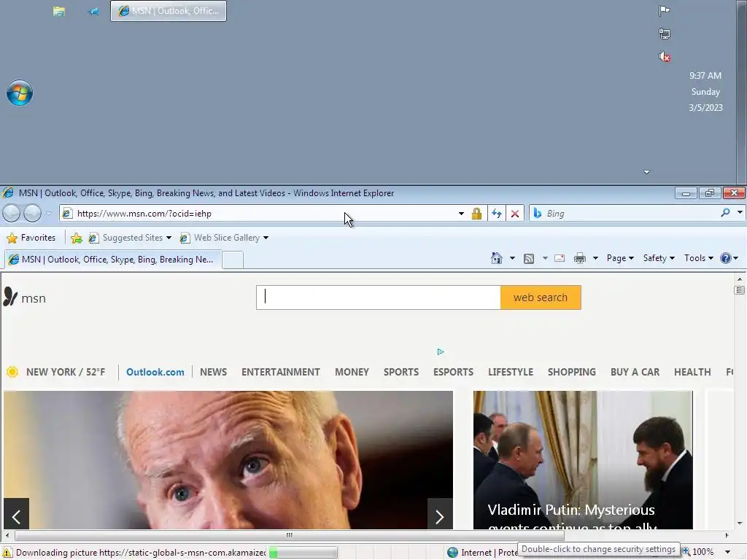Click the muted volume speaker icon

point(664,57)
